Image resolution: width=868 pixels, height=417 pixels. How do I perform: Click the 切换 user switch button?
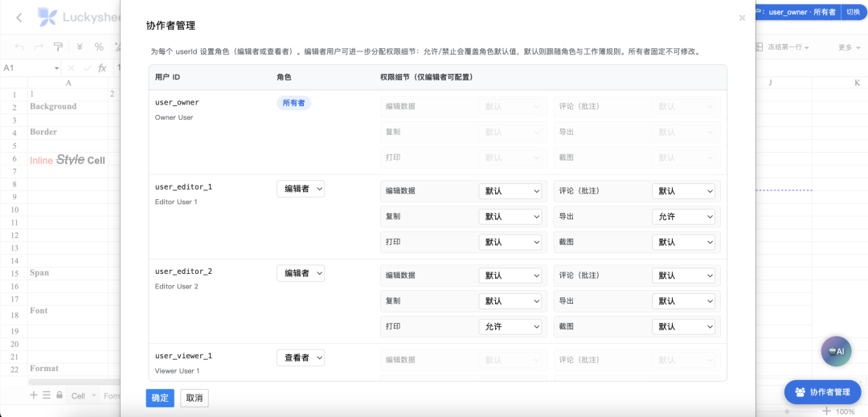(x=853, y=11)
